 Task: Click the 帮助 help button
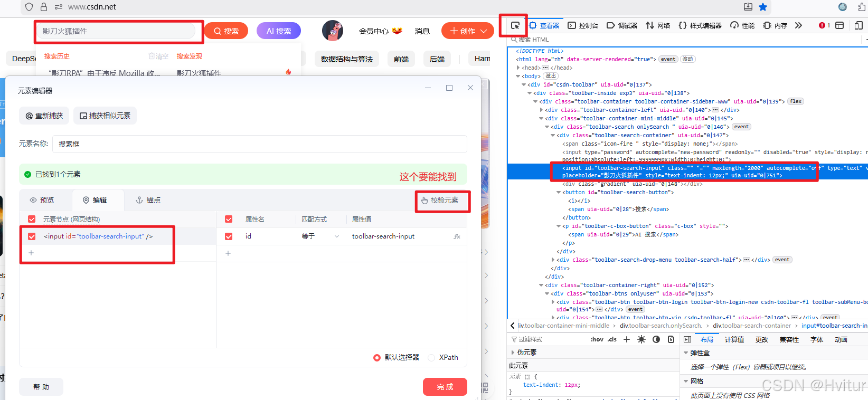pyautogui.click(x=41, y=387)
